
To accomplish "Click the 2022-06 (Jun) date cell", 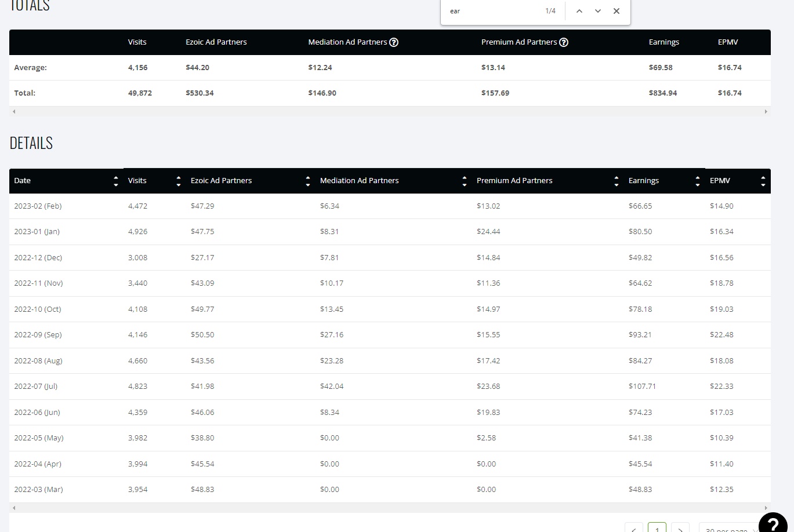I will 37,412.
